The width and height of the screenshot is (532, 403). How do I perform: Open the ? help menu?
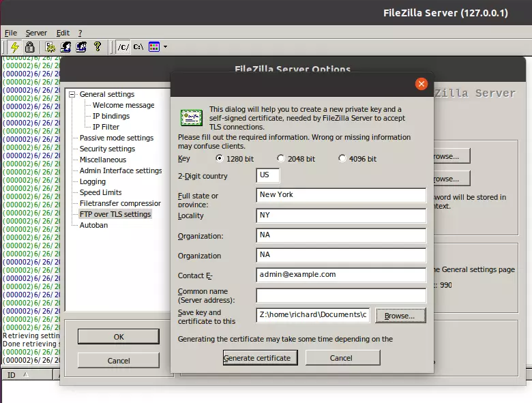click(80, 33)
